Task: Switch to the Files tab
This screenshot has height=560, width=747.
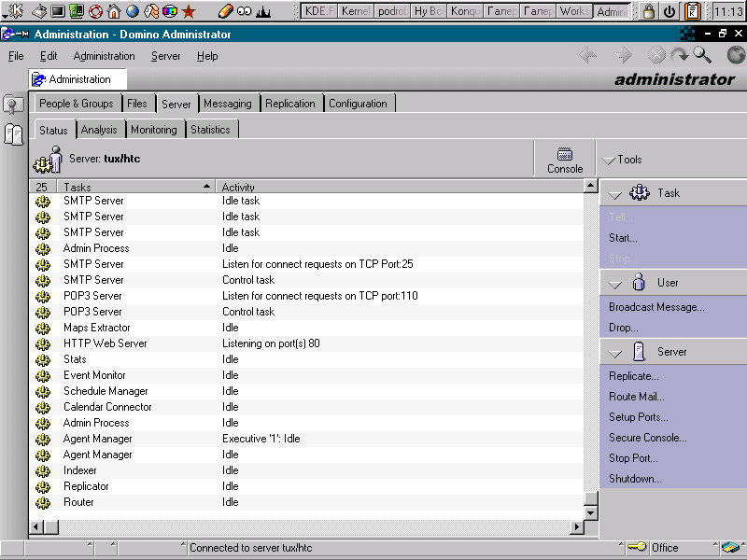Action: coord(137,104)
